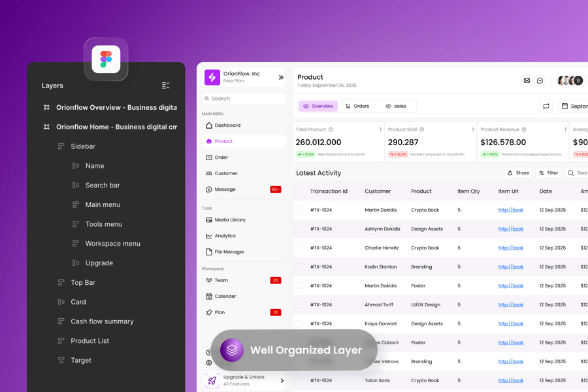
Task: Toggle the table header select-all checkbox
Action: click(x=299, y=191)
